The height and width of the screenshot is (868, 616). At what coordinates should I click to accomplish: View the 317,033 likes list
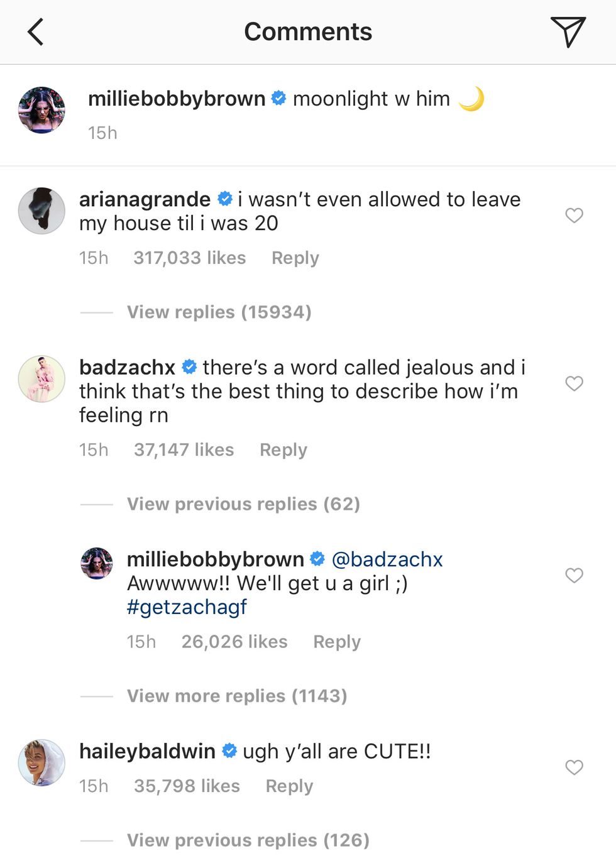click(x=189, y=258)
